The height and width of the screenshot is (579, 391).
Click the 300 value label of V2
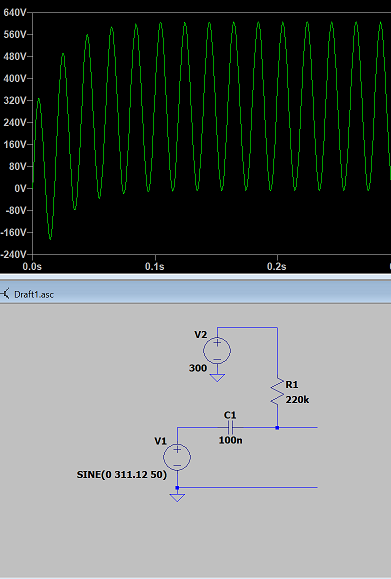pyautogui.click(x=198, y=368)
